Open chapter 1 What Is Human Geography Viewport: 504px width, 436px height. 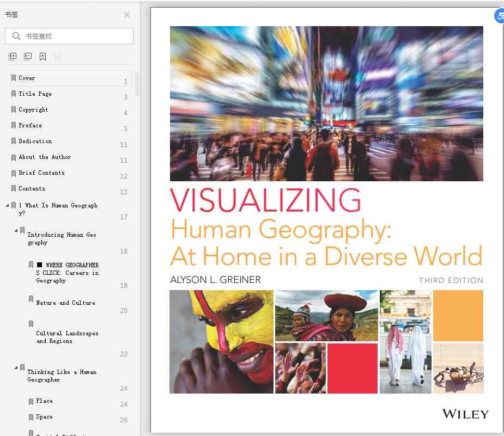[58, 209]
